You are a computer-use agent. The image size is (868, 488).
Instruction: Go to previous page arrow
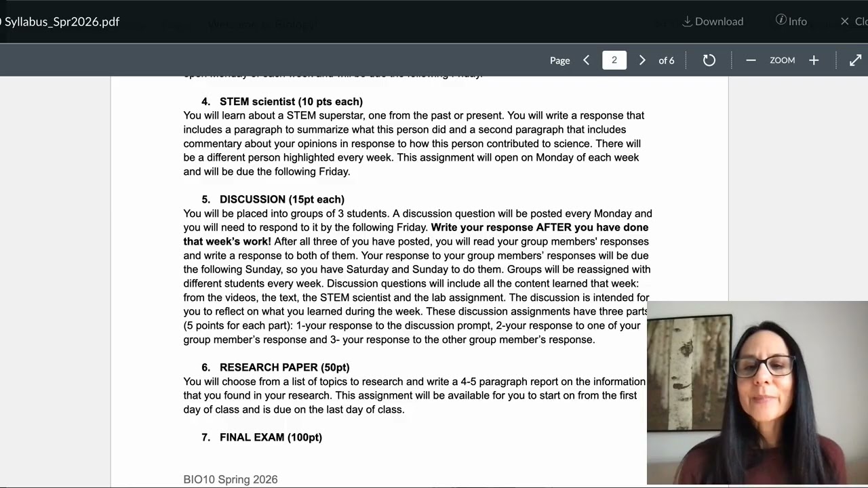click(x=587, y=60)
